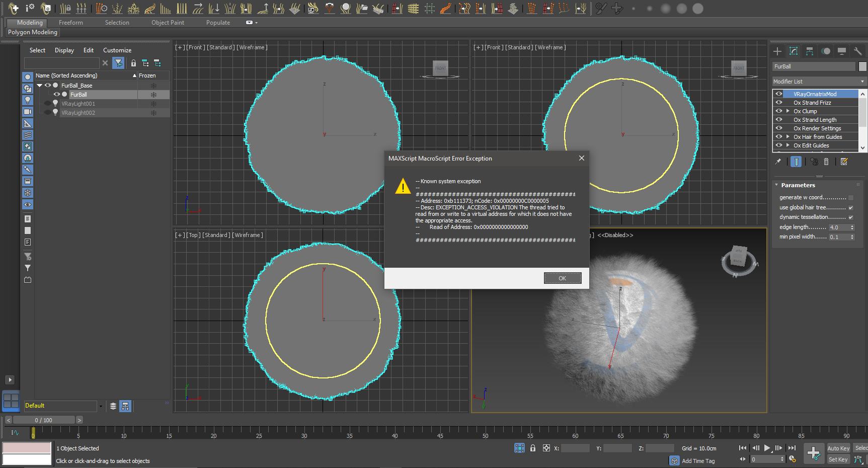Click the FurBall object color swatch

coord(862,66)
